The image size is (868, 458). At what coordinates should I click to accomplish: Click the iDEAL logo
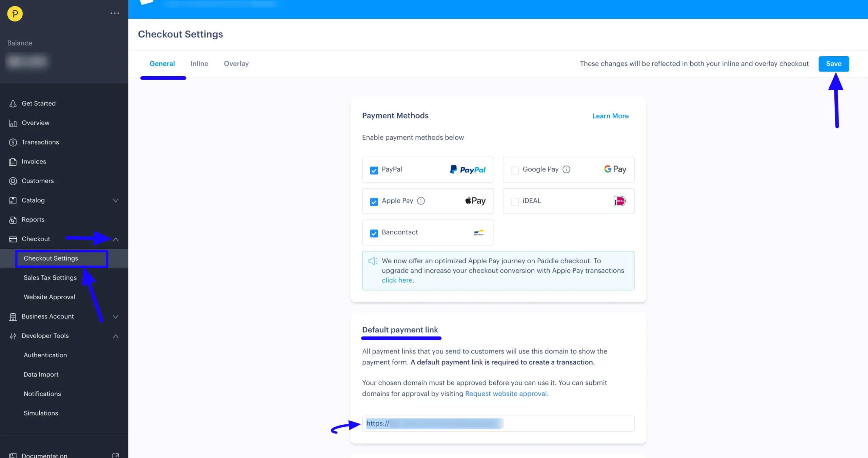(619, 201)
